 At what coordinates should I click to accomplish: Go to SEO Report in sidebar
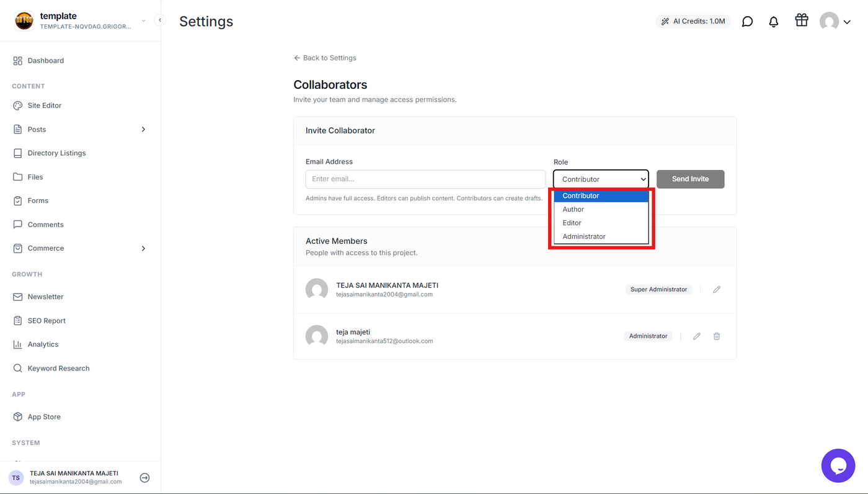coord(46,321)
